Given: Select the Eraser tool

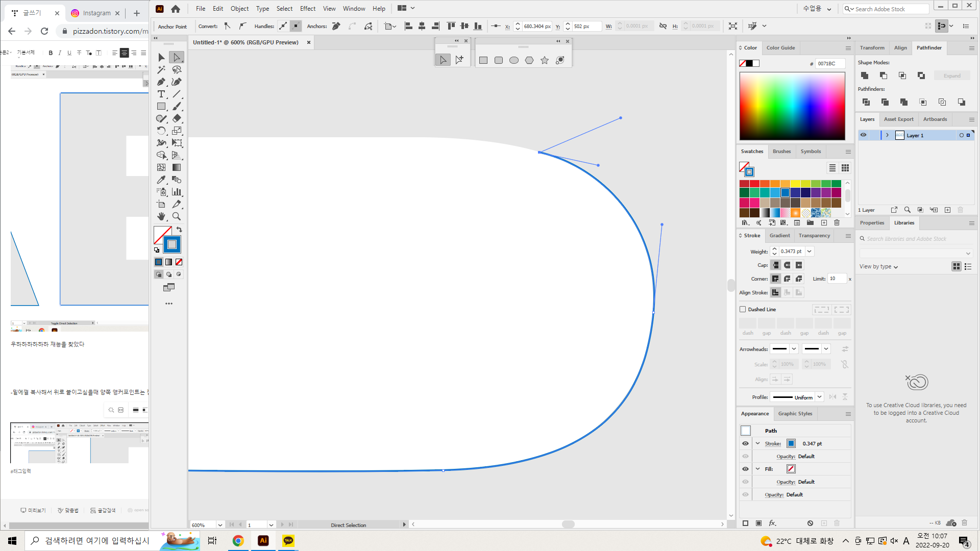Looking at the screenshot, I should [177, 118].
